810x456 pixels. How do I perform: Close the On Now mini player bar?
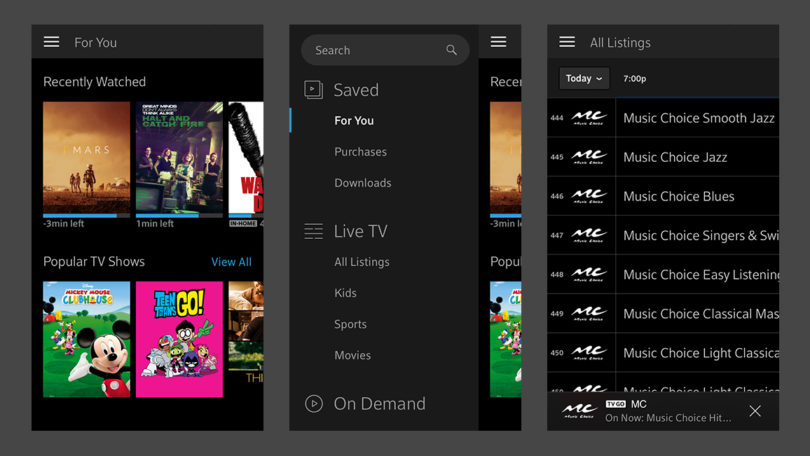(x=755, y=411)
